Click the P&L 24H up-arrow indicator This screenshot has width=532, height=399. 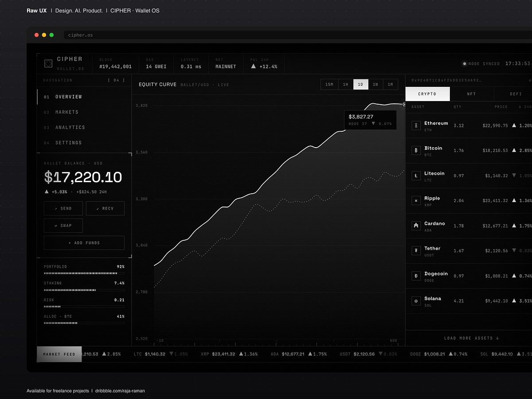253,66
